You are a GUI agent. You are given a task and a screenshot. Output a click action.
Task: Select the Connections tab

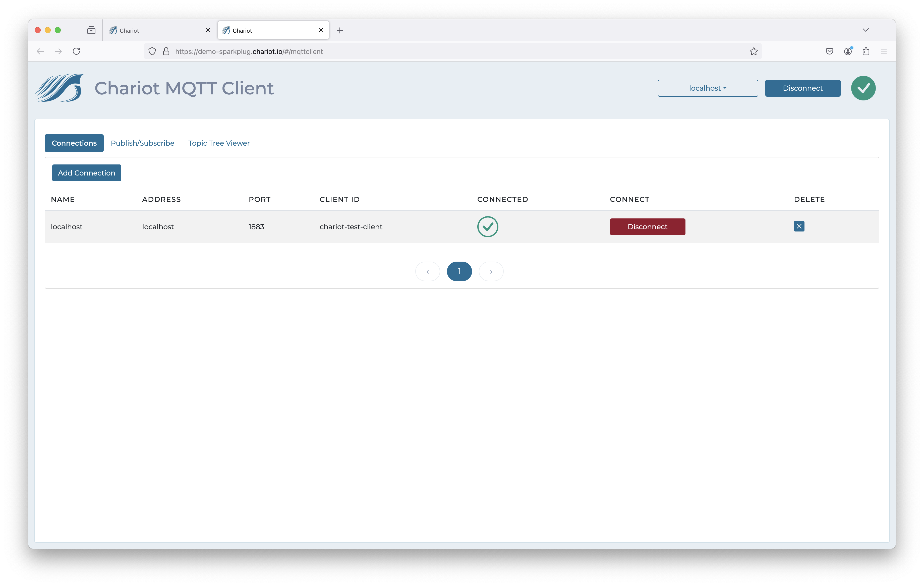point(74,143)
